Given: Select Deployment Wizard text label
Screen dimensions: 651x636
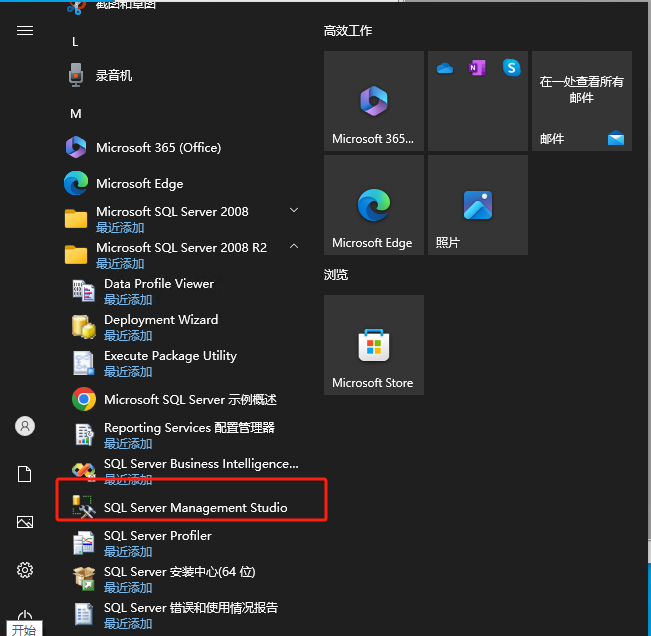Looking at the screenshot, I should (x=161, y=320).
